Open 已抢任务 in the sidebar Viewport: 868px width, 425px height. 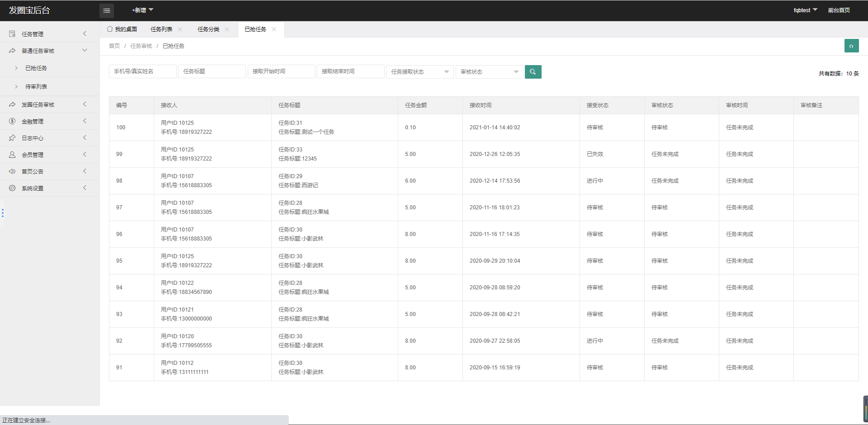(x=36, y=68)
